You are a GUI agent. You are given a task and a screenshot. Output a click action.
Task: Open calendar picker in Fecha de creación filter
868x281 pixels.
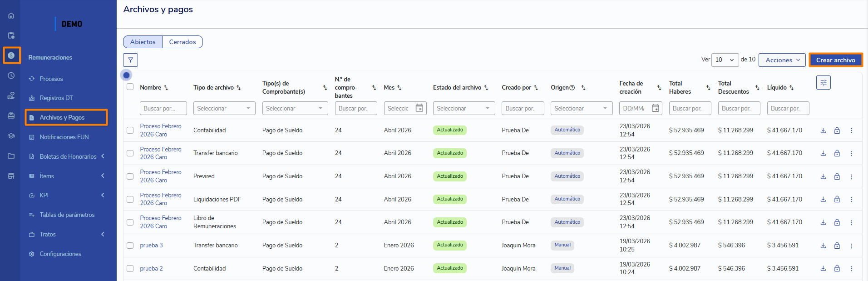click(x=655, y=108)
